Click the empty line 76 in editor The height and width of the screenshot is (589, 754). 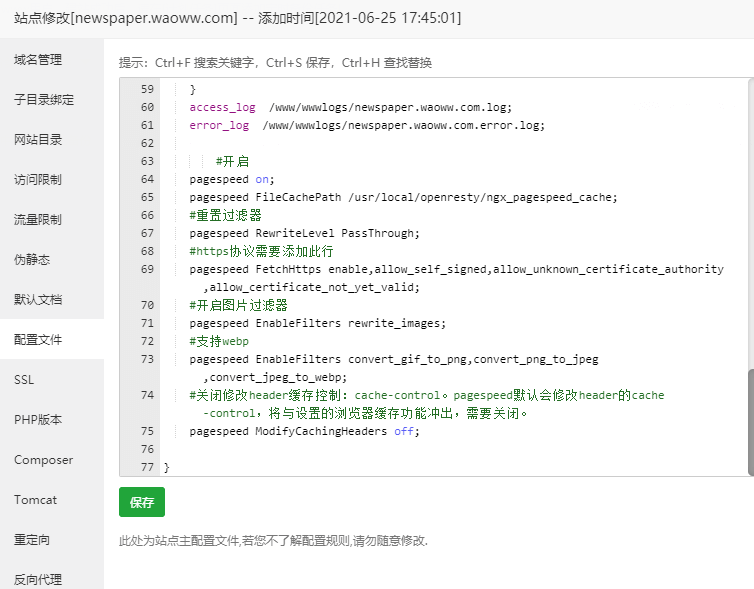point(452,449)
